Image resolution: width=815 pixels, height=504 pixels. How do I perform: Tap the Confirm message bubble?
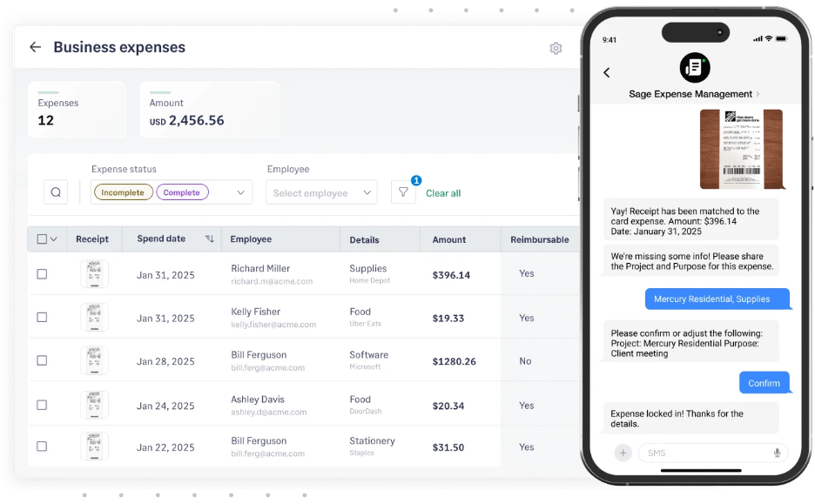pyautogui.click(x=764, y=383)
